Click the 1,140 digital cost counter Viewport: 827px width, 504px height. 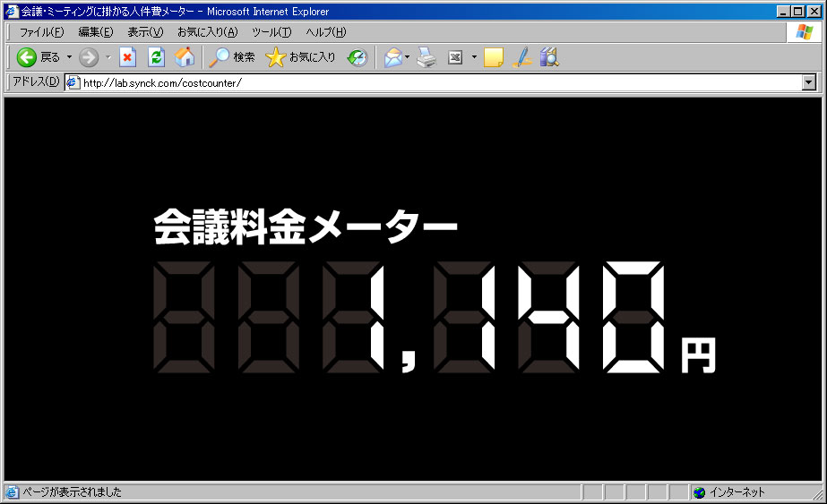pos(409,318)
